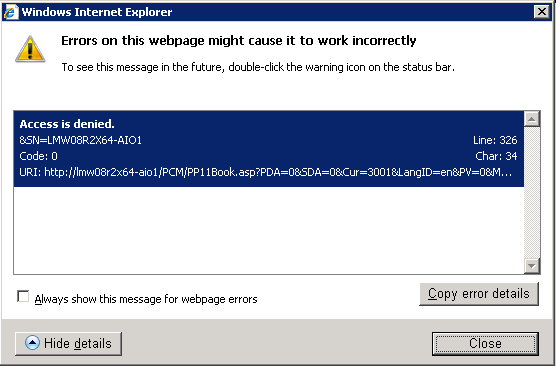
Task: Click the error list scrollbar down arrow
Action: pos(532,266)
